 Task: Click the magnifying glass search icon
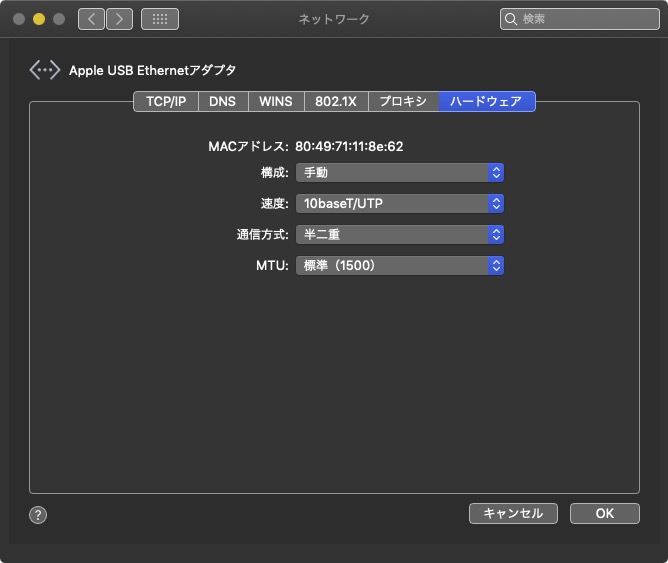tap(512, 19)
